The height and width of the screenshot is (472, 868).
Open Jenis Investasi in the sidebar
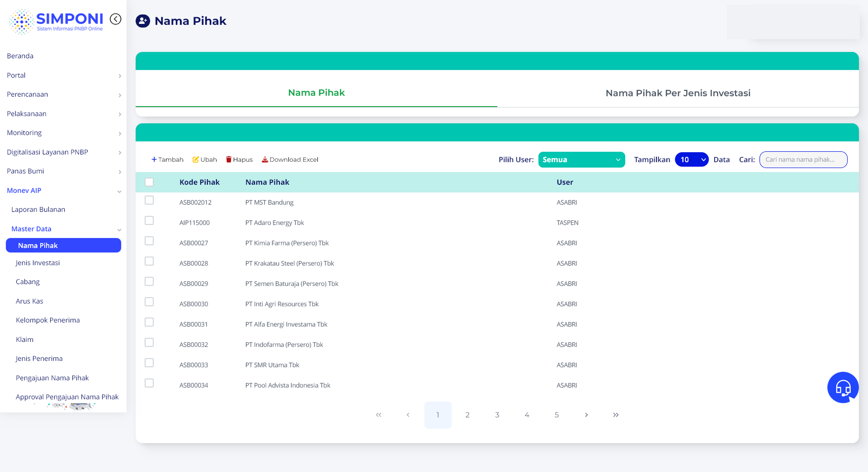38,263
